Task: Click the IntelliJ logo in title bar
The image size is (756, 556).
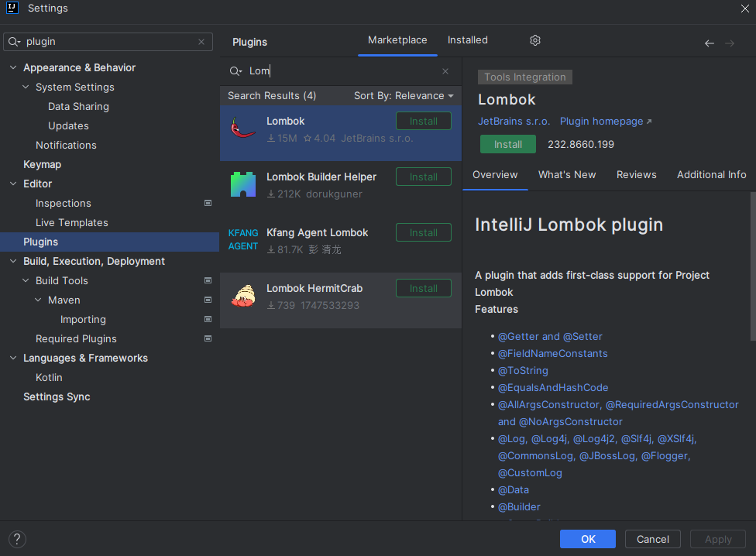Action: tap(12, 9)
